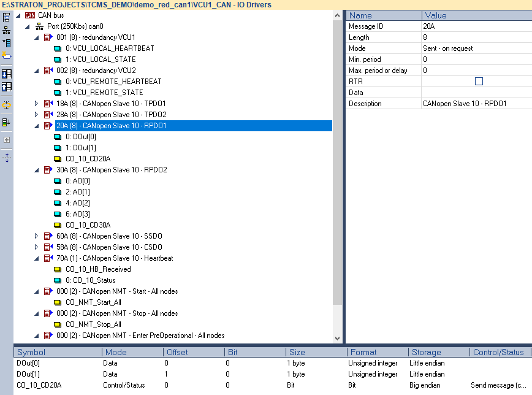Expand the 60A CANopen Slave 10 SSDO node
This screenshot has height=395, width=532.
click(37, 236)
